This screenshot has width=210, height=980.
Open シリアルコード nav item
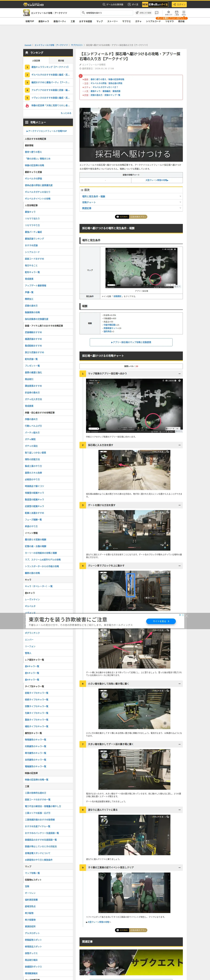153,21
